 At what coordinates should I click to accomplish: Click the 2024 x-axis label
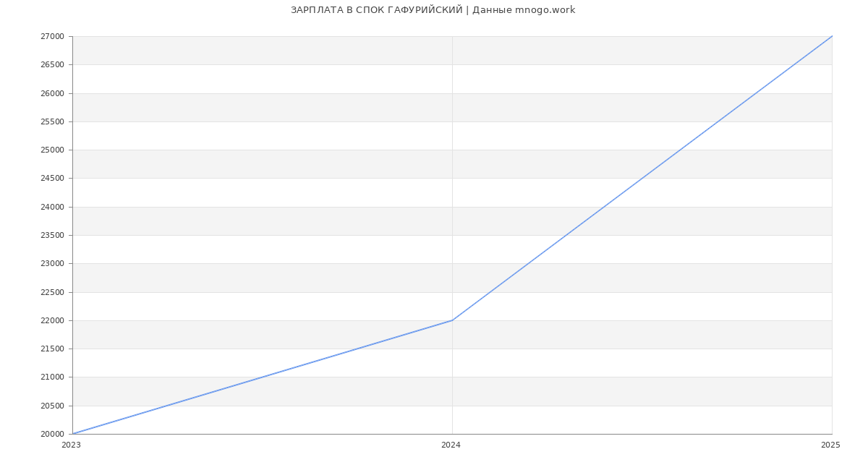[x=451, y=445]
